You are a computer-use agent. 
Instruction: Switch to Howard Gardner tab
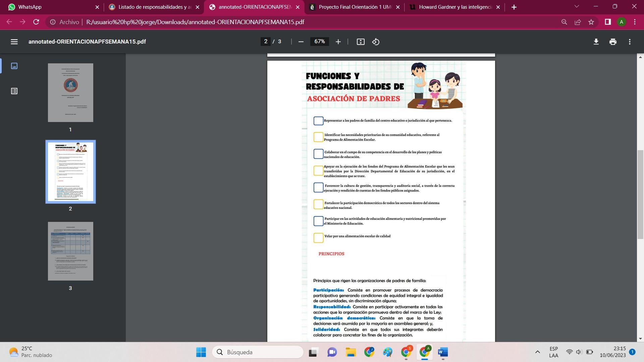tap(454, 7)
